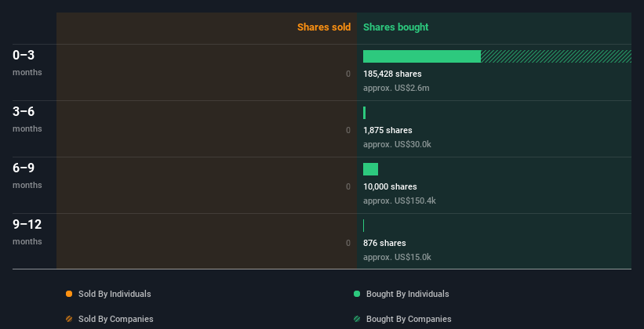Click the 6–9 months row label
Viewport: 644px width, 329px height.
(x=27, y=175)
